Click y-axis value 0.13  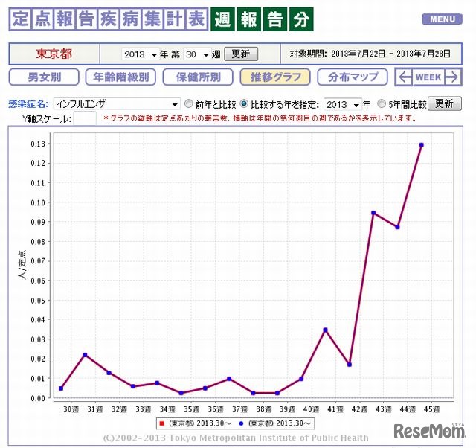point(38,144)
